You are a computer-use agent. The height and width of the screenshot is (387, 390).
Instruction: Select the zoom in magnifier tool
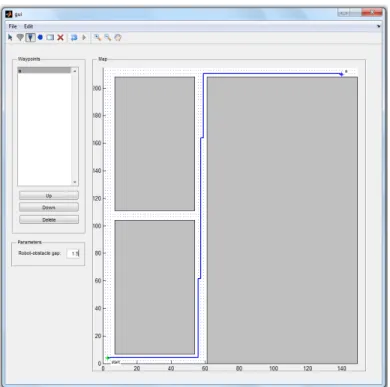click(97, 37)
